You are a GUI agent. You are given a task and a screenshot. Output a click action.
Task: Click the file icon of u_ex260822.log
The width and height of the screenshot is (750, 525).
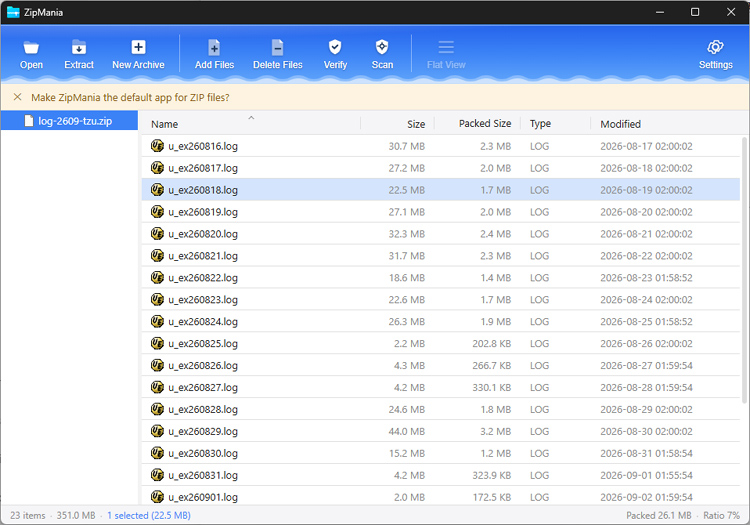click(x=157, y=278)
